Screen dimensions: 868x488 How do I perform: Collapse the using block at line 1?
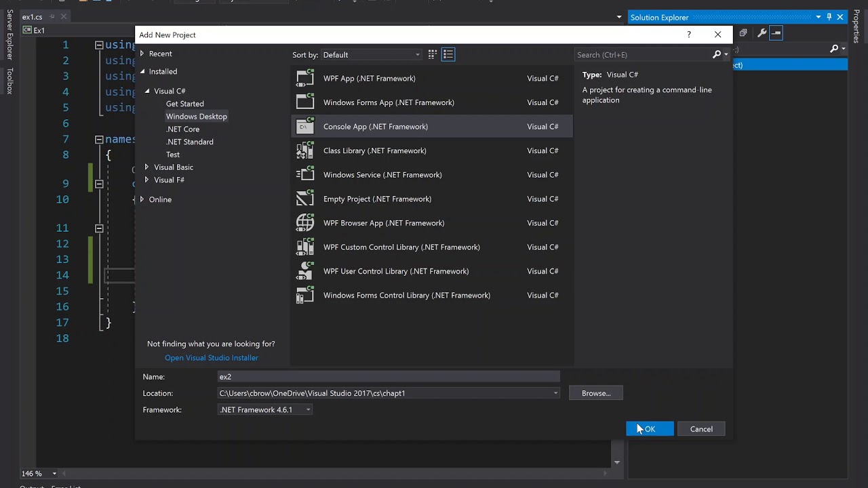(99, 45)
